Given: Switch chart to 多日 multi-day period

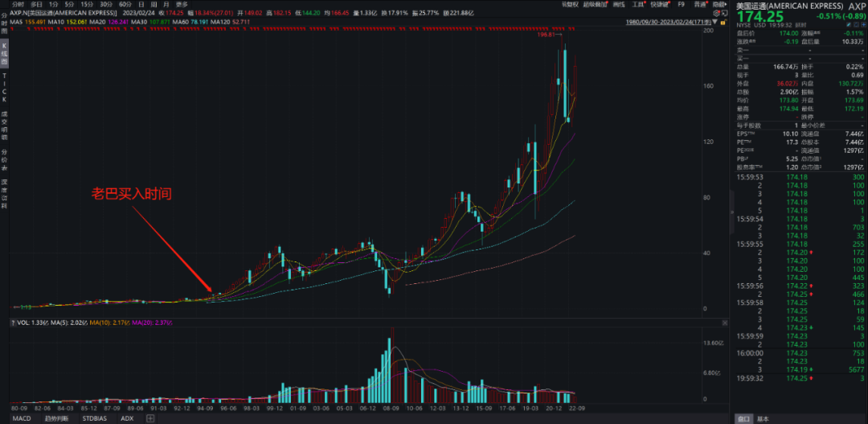Looking at the screenshot, I should click(x=36, y=5).
